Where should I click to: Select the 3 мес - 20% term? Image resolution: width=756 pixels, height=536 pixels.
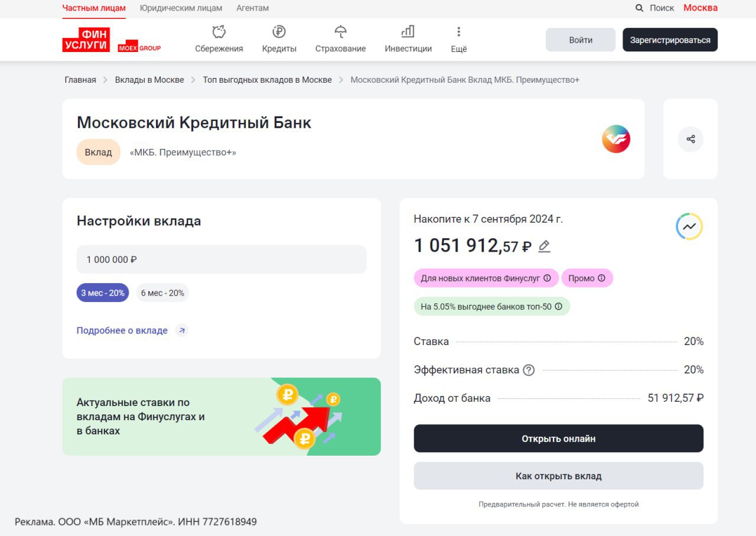pos(103,293)
